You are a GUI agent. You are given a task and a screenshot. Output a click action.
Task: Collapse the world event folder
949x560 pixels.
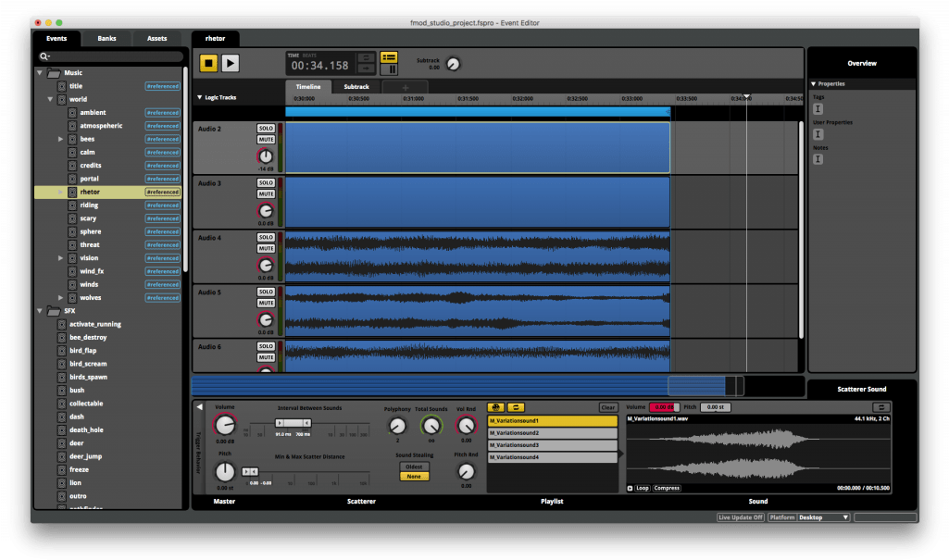[x=50, y=99]
